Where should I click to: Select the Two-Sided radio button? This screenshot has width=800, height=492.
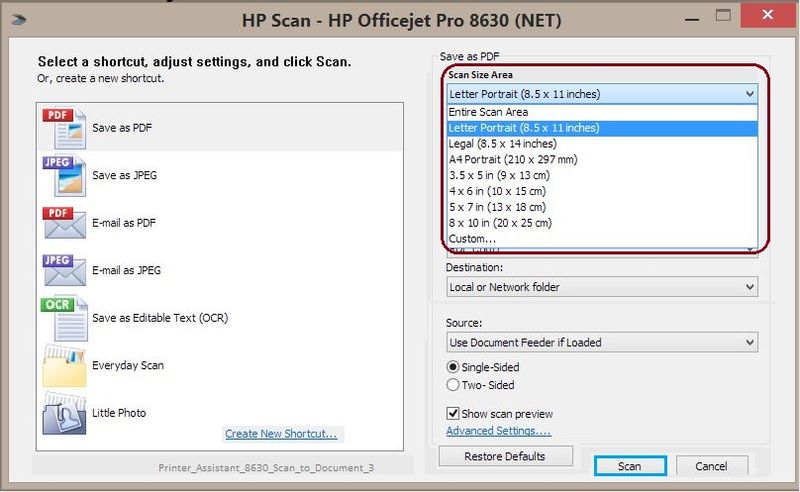[x=453, y=385]
